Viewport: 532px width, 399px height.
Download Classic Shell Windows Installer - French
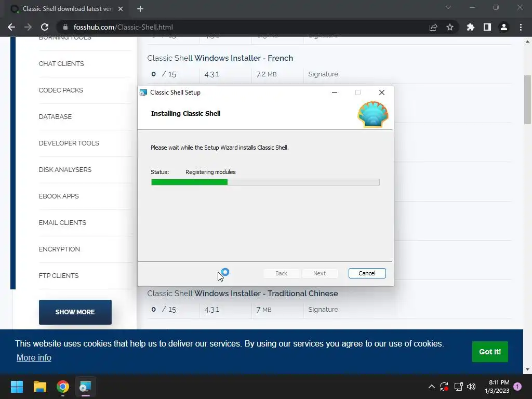click(x=220, y=58)
